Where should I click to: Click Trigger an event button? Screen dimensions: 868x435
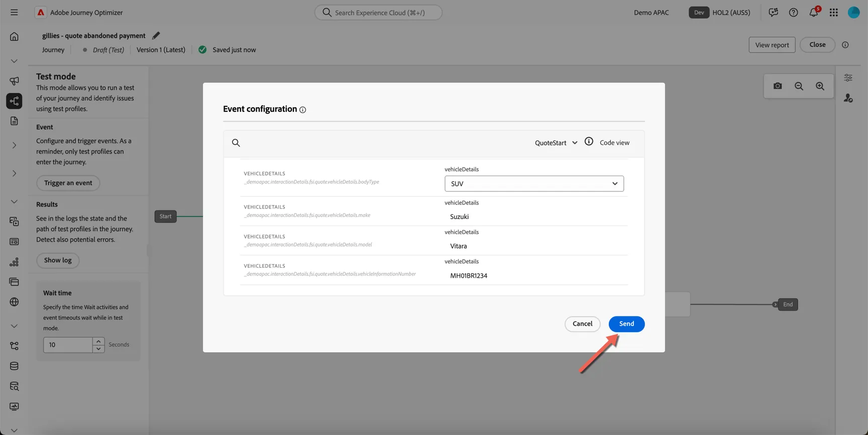(68, 183)
